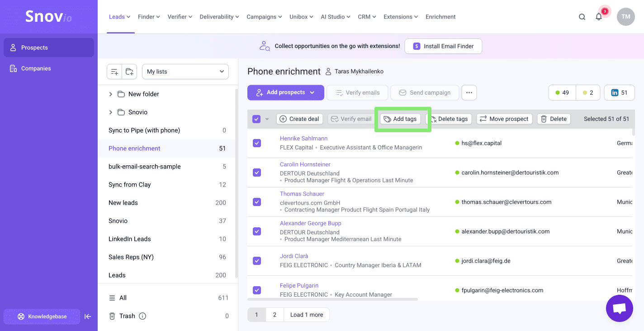This screenshot has width=644, height=331.
Task: Untick the checkbox for Thomas Schauer
Action: [257, 202]
